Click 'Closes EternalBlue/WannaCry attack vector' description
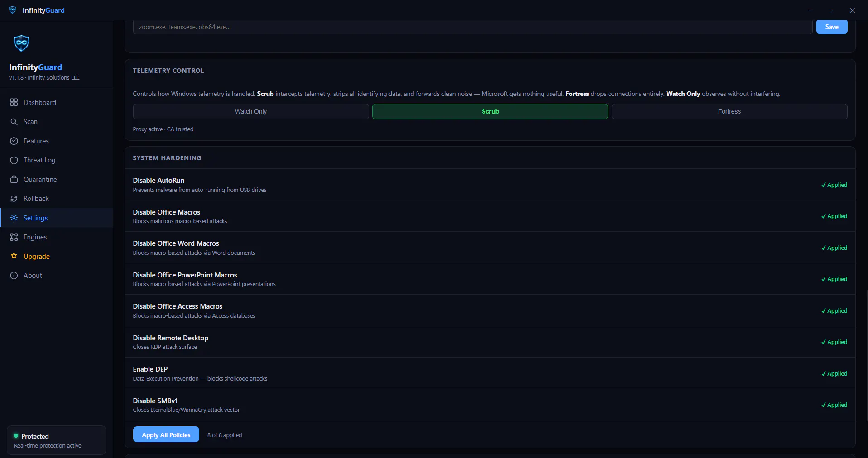The height and width of the screenshot is (458, 868). click(x=186, y=410)
